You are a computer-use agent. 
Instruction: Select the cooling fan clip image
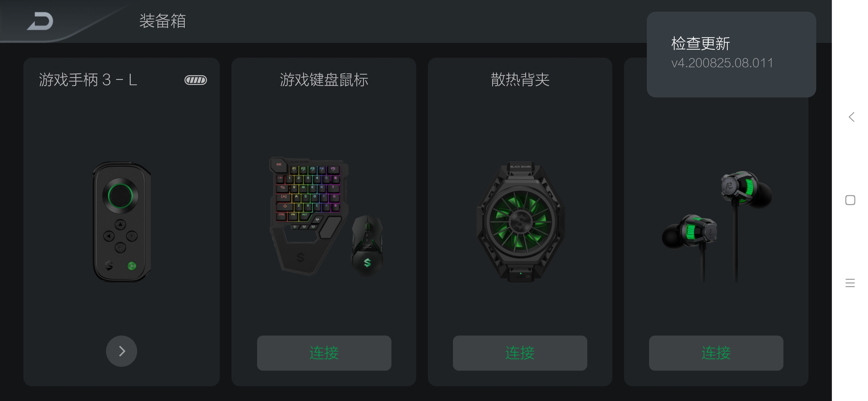(x=520, y=222)
